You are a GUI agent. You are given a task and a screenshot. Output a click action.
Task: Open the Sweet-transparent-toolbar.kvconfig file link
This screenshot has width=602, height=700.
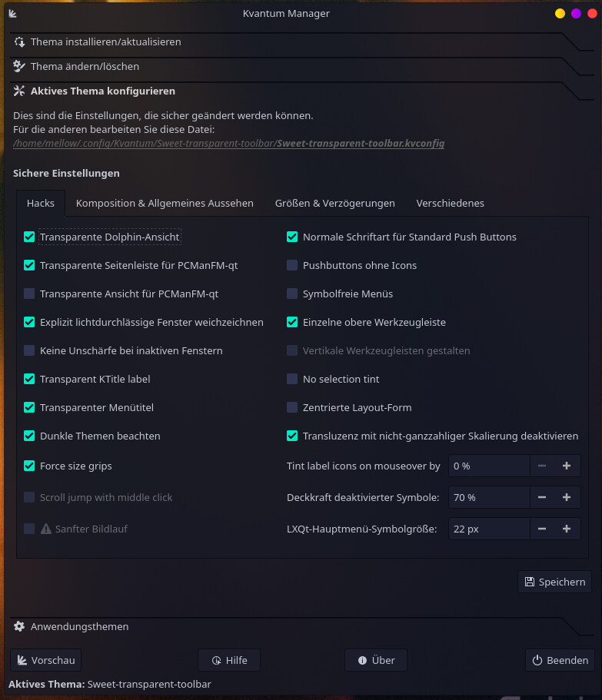pyautogui.click(x=360, y=143)
